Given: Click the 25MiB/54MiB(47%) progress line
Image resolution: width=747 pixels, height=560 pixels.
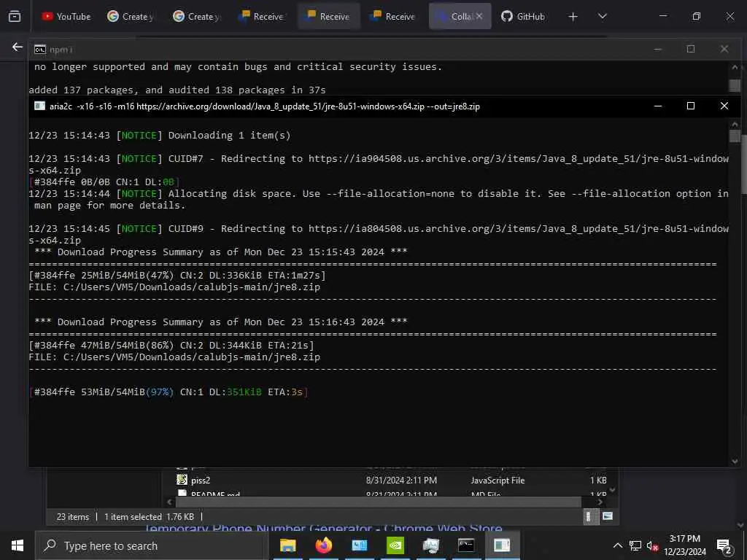Looking at the screenshot, I should [x=177, y=275].
